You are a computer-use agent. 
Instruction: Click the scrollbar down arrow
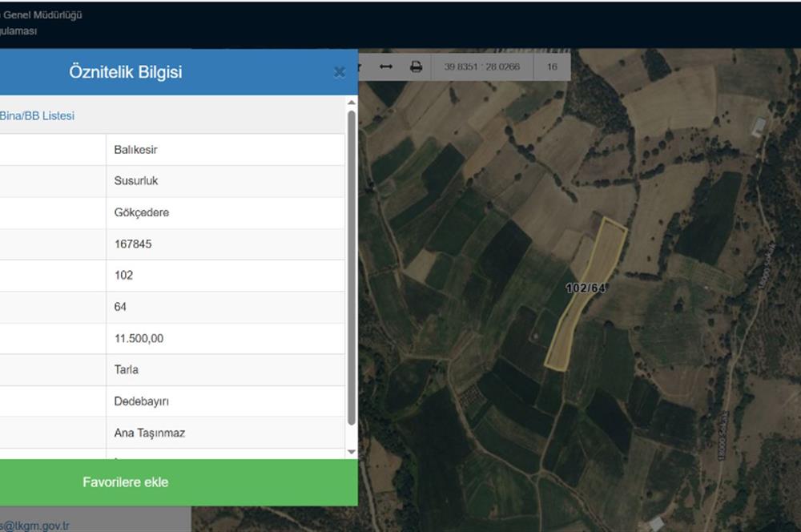click(x=352, y=452)
